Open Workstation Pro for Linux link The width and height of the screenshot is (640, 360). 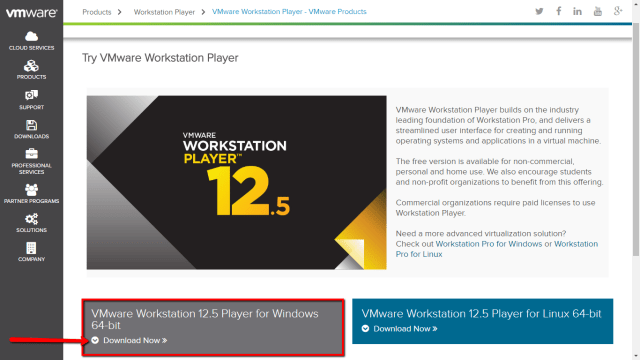point(497,249)
